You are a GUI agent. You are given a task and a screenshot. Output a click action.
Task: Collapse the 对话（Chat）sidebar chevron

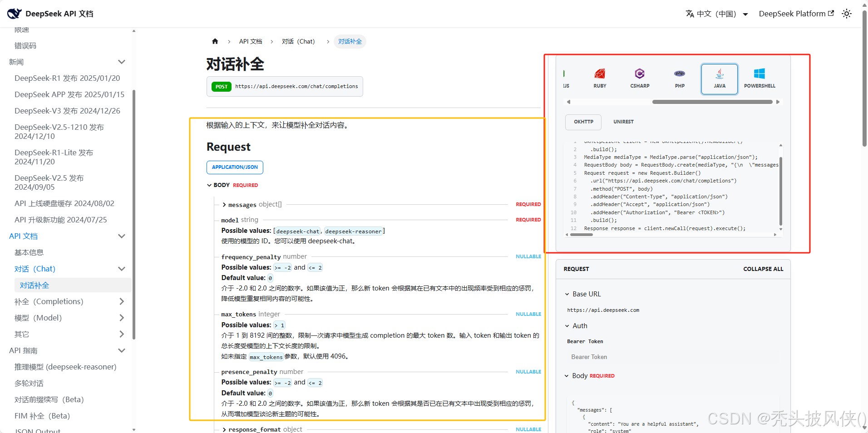121,269
